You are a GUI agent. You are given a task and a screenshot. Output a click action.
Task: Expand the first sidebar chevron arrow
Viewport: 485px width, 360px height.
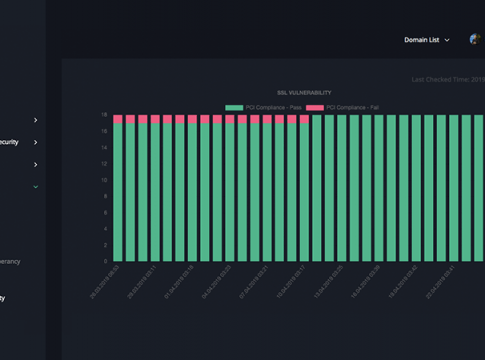[36, 120]
